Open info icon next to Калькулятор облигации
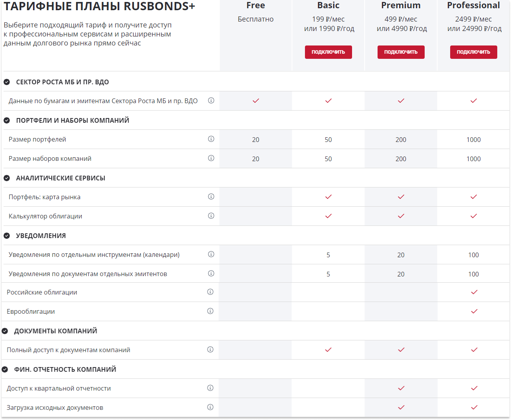The image size is (511, 420). 211,216
